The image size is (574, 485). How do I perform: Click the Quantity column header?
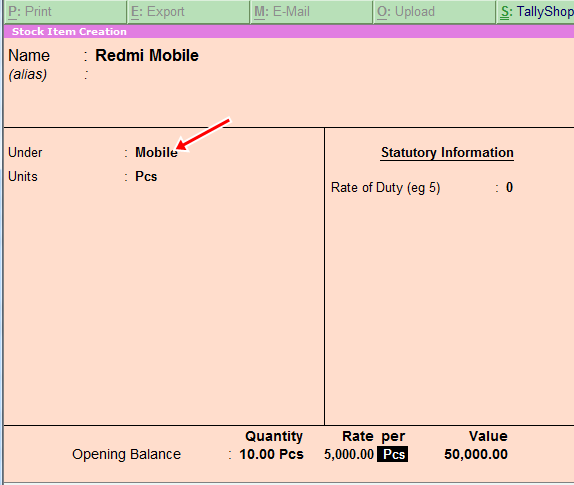pyautogui.click(x=274, y=436)
